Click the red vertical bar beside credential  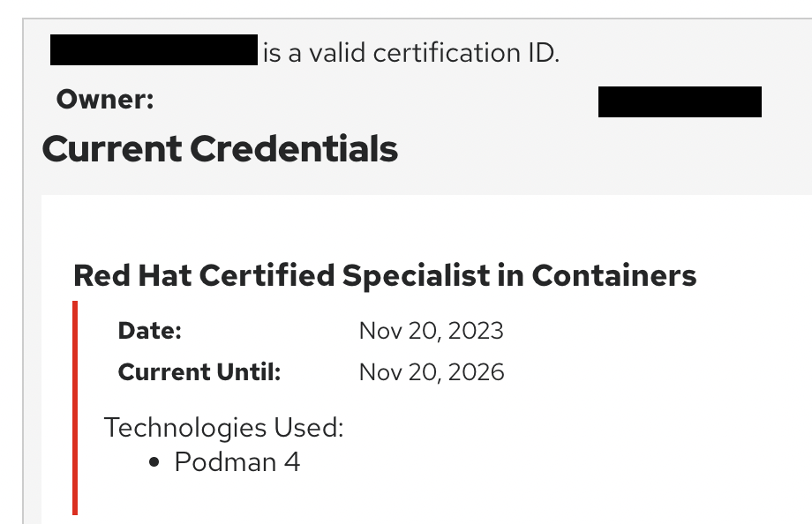coord(75,408)
